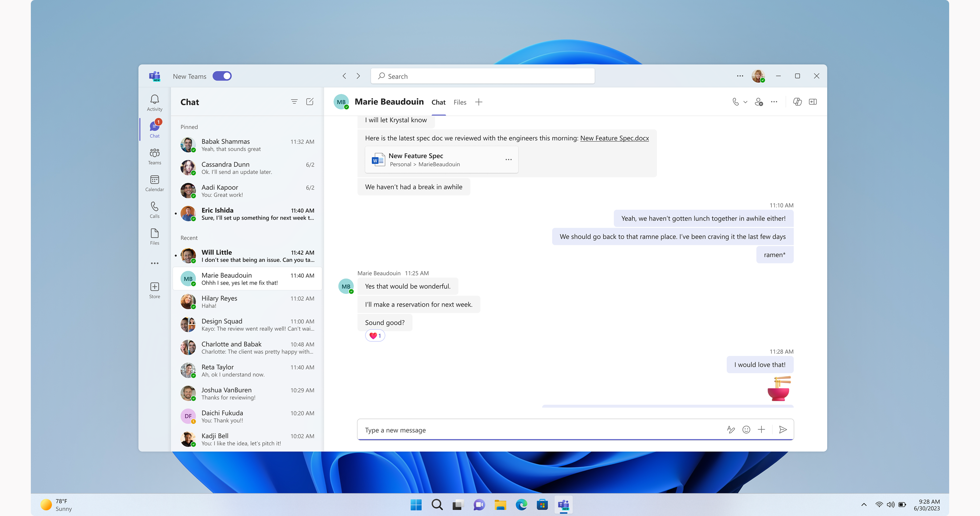Open more chat options ellipsis in header
This screenshot has height=516, width=980.
pyautogui.click(x=774, y=101)
